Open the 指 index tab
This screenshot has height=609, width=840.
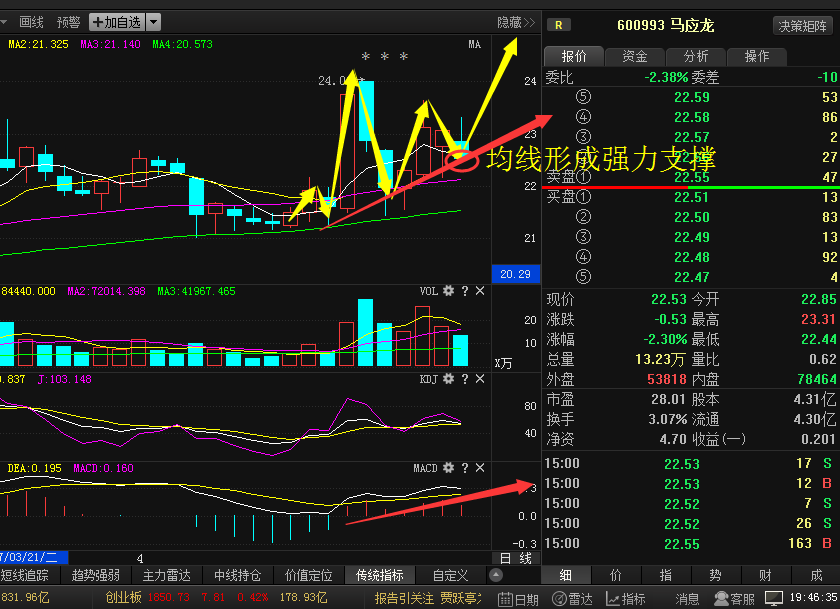pos(666,575)
